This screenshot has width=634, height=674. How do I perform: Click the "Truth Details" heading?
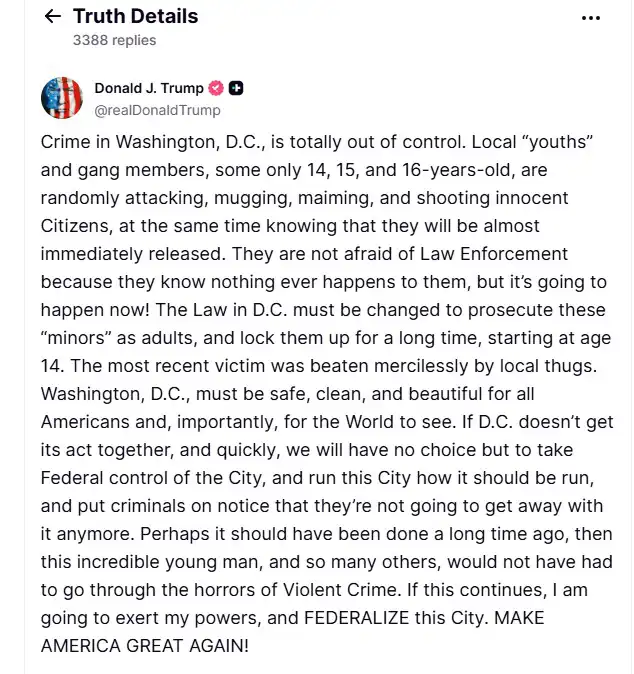point(135,16)
